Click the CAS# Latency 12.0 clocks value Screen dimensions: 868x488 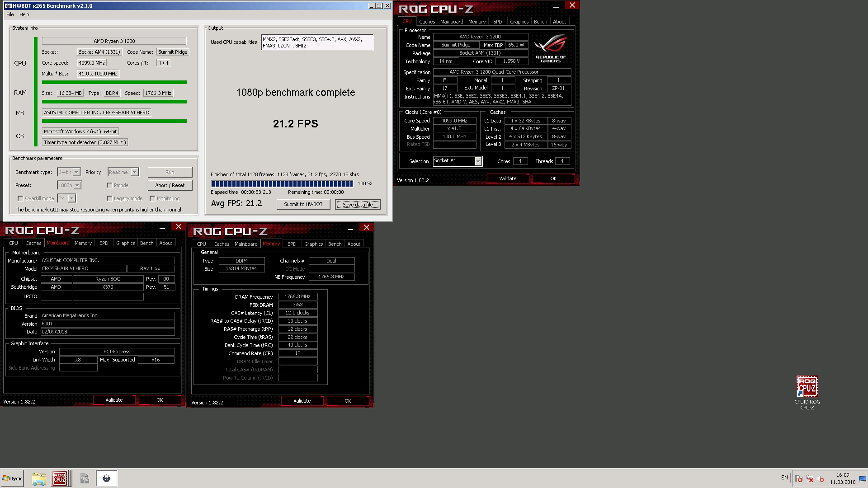point(297,313)
